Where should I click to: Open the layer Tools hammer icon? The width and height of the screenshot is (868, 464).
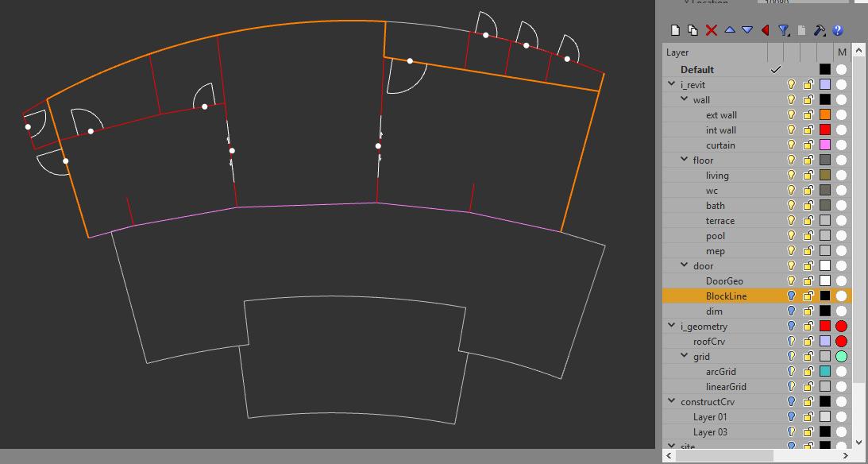click(x=820, y=30)
